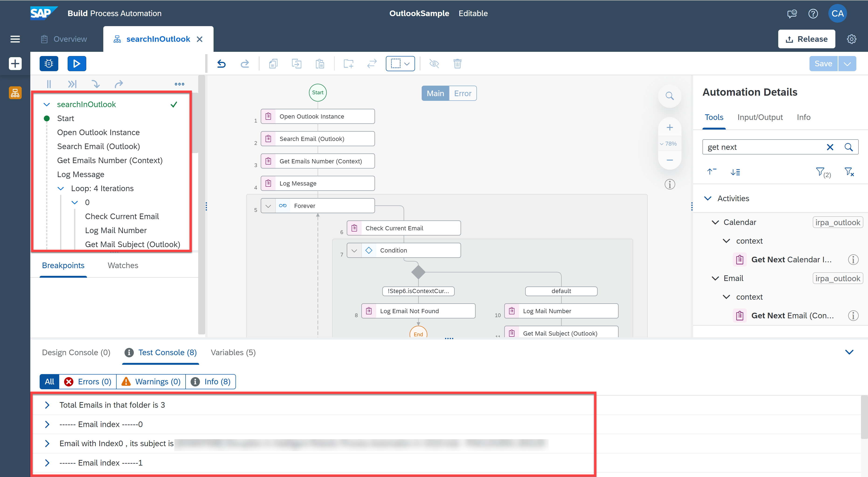The height and width of the screenshot is (477, 868).
Task: Open the Variables (5) tab
Action: click(233, 353)
